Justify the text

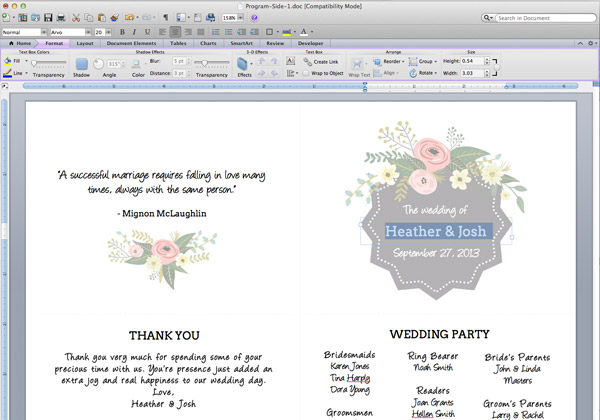click(x=201, y=32)
